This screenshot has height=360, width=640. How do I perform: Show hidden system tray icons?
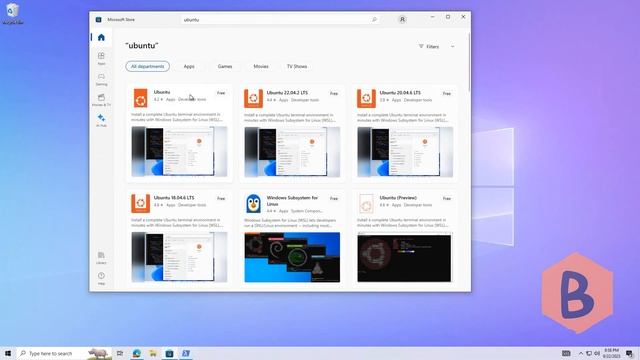point(581,353)
